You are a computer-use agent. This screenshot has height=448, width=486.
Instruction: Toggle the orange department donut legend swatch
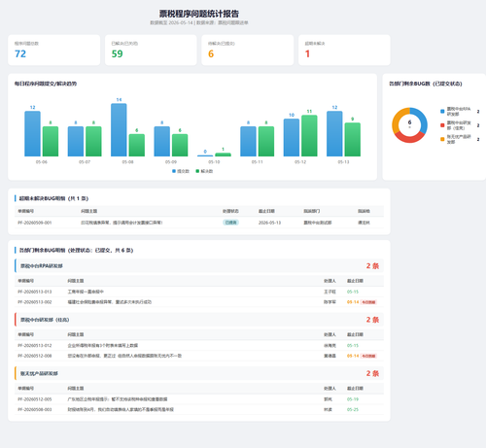[442, 139]
